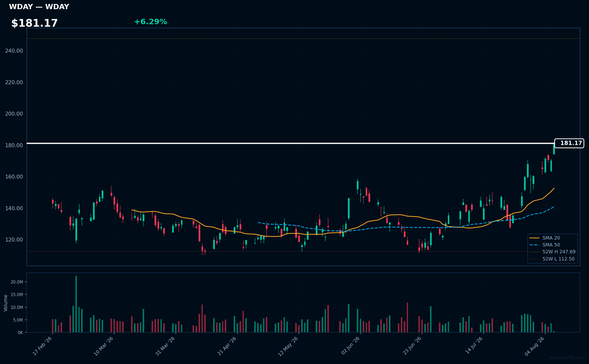
Task: Click the 10.0M volume axis label
Action: tap(17, 307)
